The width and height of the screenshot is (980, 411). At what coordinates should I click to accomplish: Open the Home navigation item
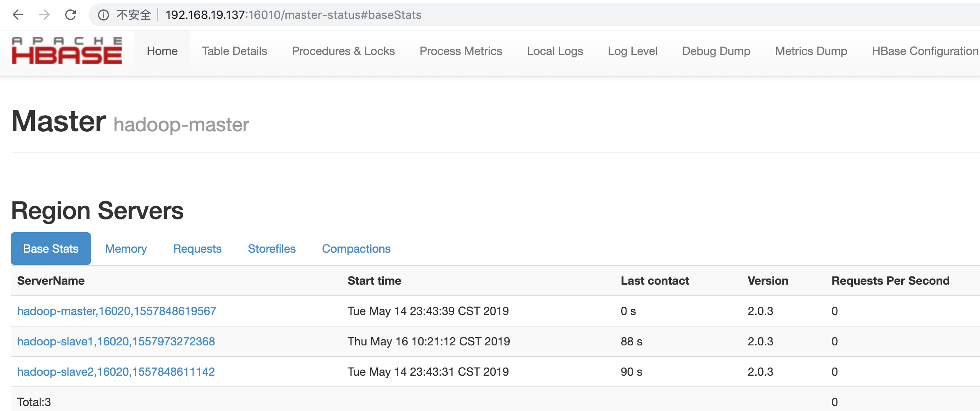[x=162, y=51]
